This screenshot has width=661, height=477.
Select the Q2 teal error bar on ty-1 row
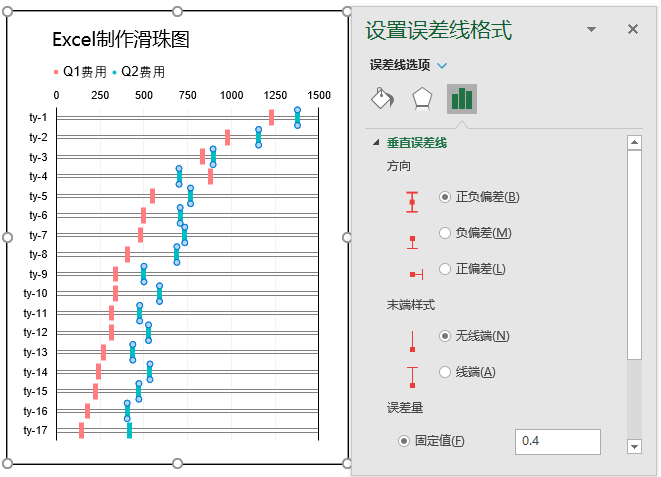pos(297,118)
